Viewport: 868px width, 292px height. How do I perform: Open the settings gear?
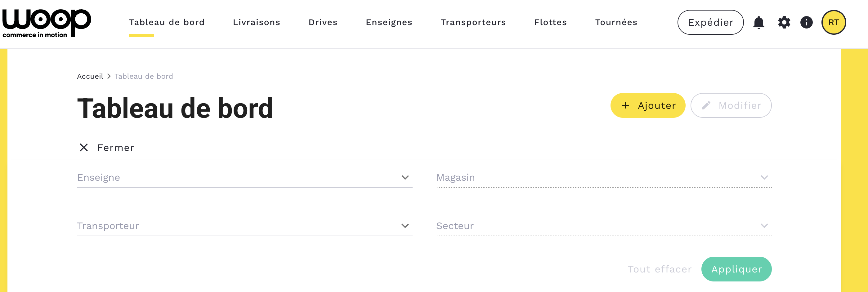[x=784, y=23]
